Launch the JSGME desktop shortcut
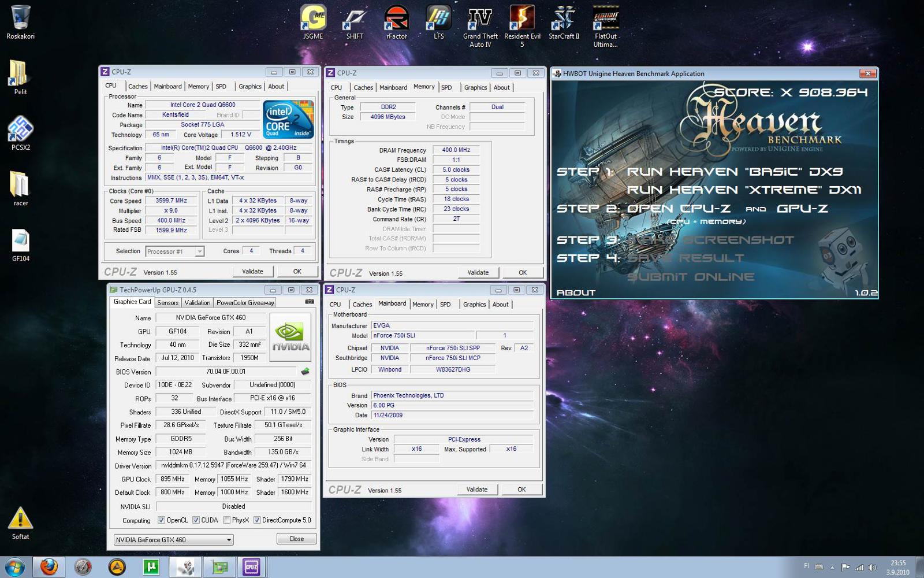 pyautogui.click(x=313, y=22)
